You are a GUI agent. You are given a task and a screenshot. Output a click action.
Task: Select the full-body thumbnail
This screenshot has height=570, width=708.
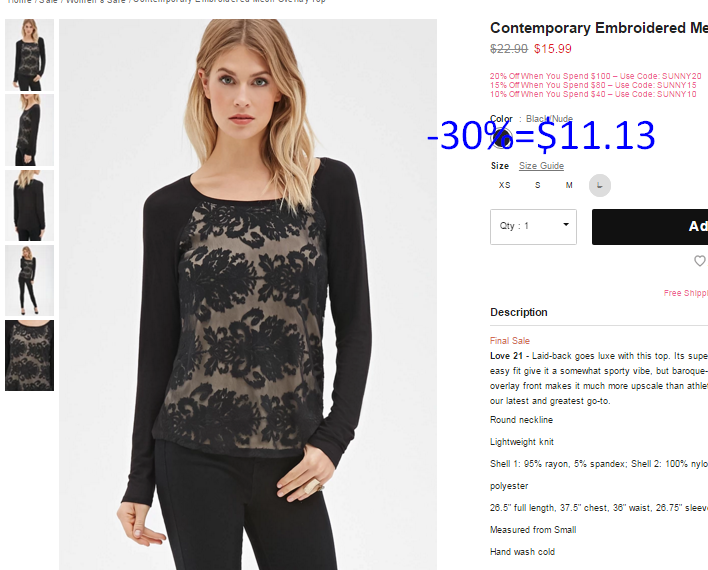click(x=29, y=280)
